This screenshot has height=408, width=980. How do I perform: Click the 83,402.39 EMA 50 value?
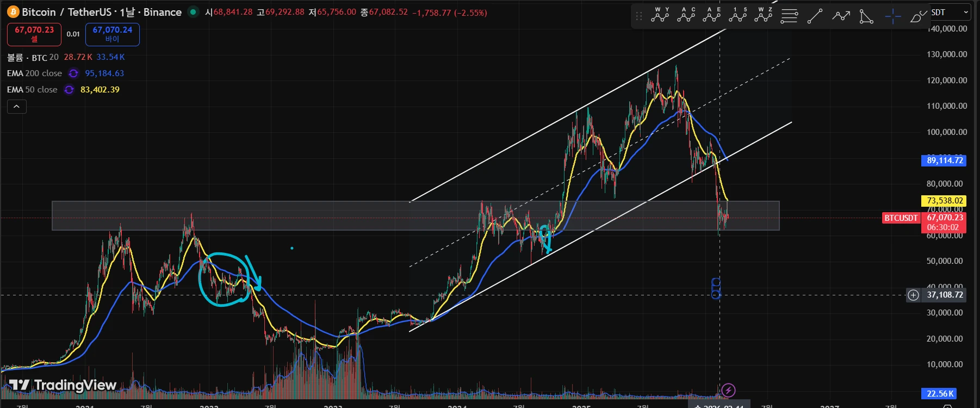(100, 90)
